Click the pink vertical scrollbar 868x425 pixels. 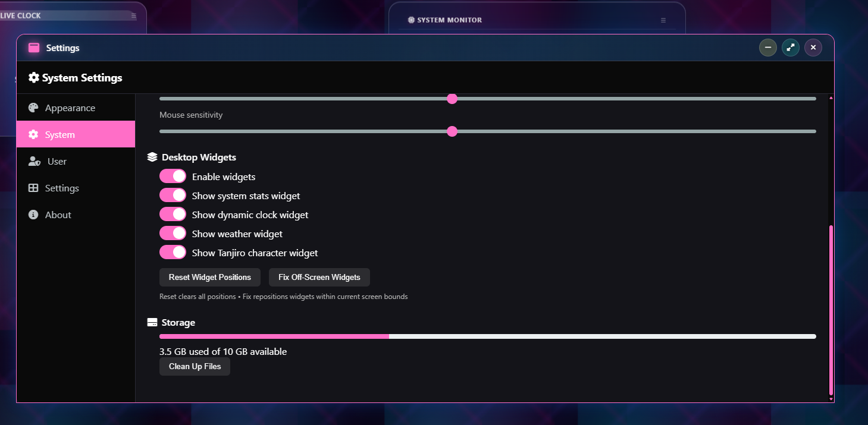pyautogui.click(x=831, y=309)
